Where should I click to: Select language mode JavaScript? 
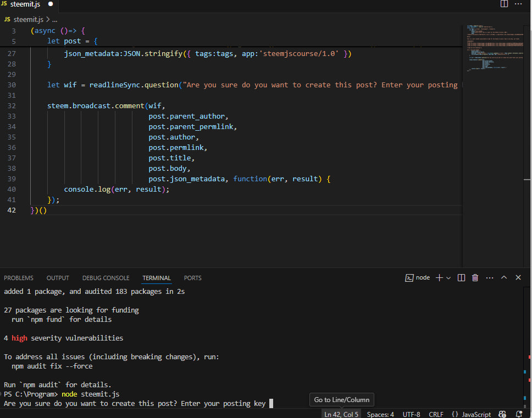(x=476, y=414)
